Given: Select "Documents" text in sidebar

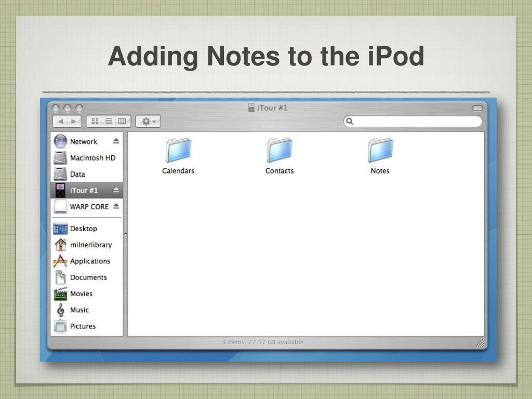Looking at the screenshot, I should pos(88,277).
